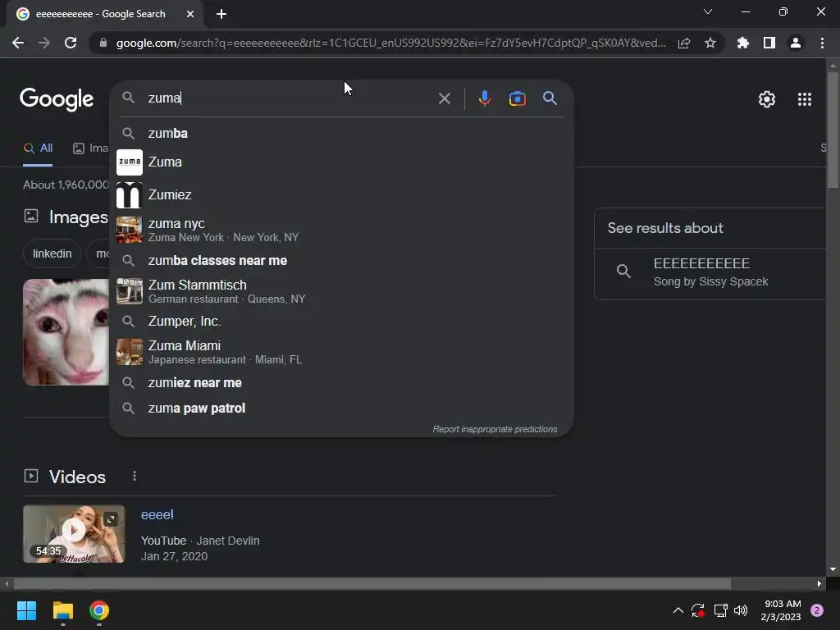Open notification center badge

click(x=817, y=610)
